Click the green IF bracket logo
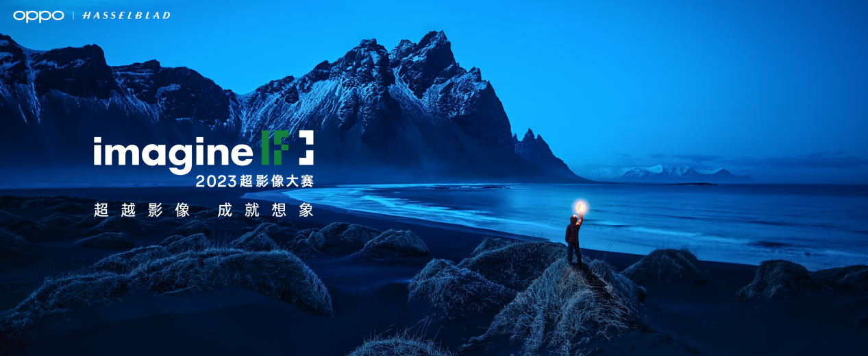 click(x=288, y=147)
